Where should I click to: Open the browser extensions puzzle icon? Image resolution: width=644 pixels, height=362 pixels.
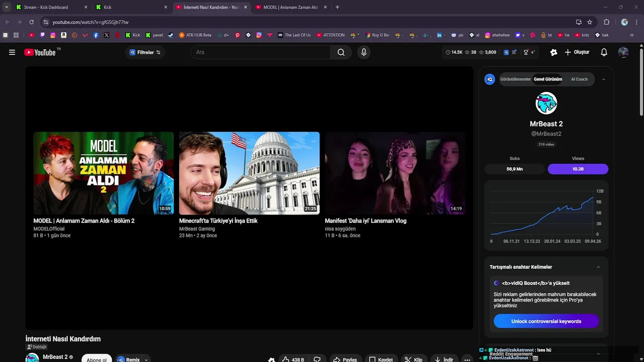tap(606, 22)
